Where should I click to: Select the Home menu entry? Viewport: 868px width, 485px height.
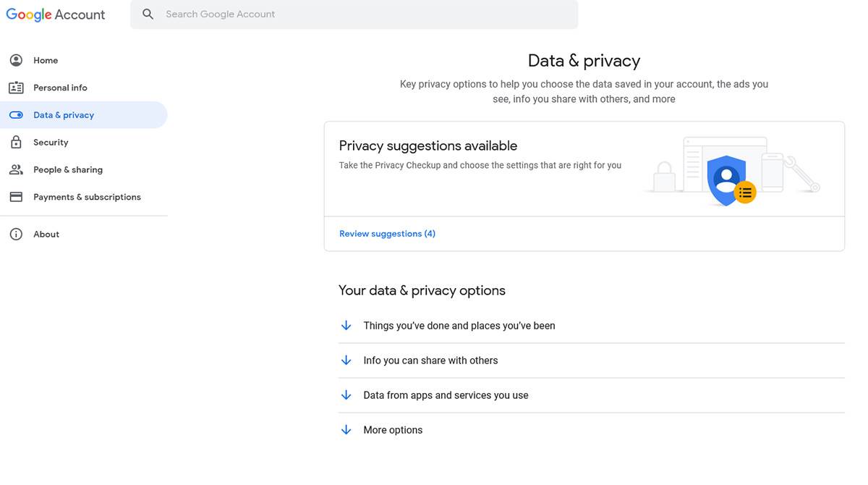(x=46, y=60)
